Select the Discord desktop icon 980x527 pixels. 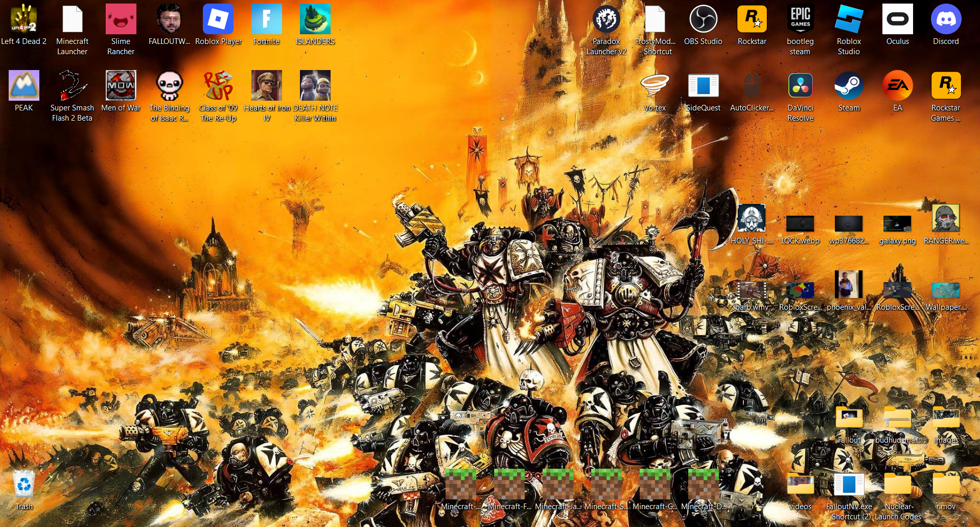tap(946, 19)
